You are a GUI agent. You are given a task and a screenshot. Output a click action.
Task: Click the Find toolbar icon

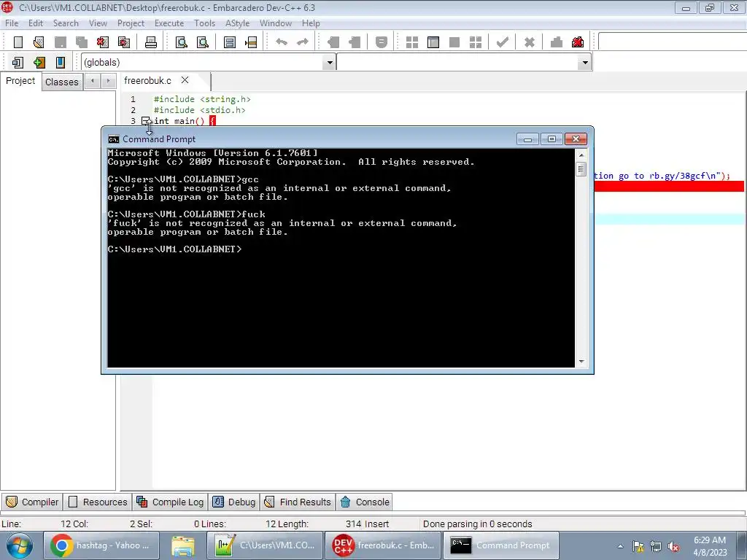pos(182,42)
